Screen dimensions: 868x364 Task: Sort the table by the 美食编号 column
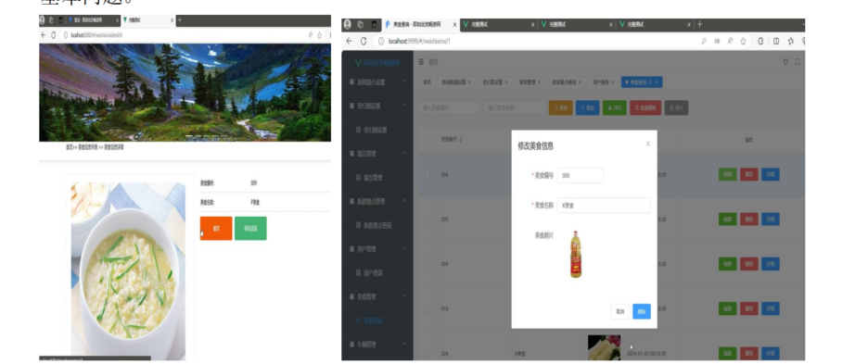(x=461, y=140)
